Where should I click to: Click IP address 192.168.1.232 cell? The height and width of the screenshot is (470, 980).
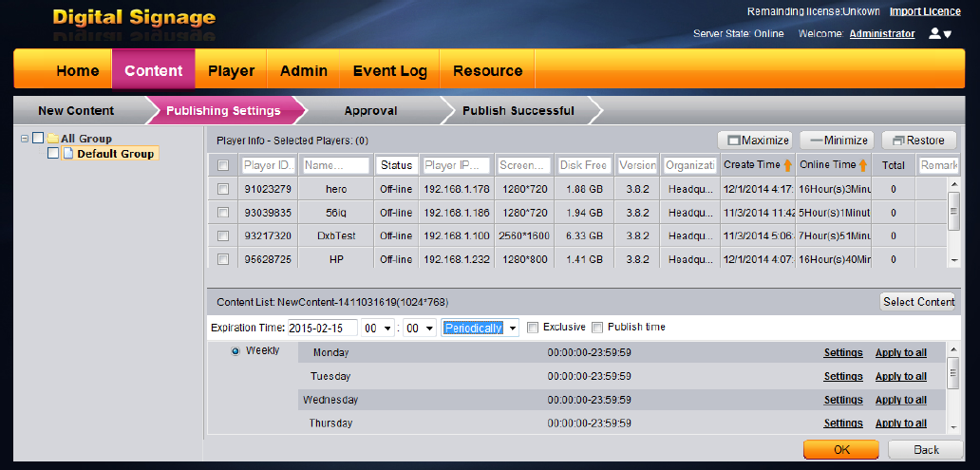457,259
